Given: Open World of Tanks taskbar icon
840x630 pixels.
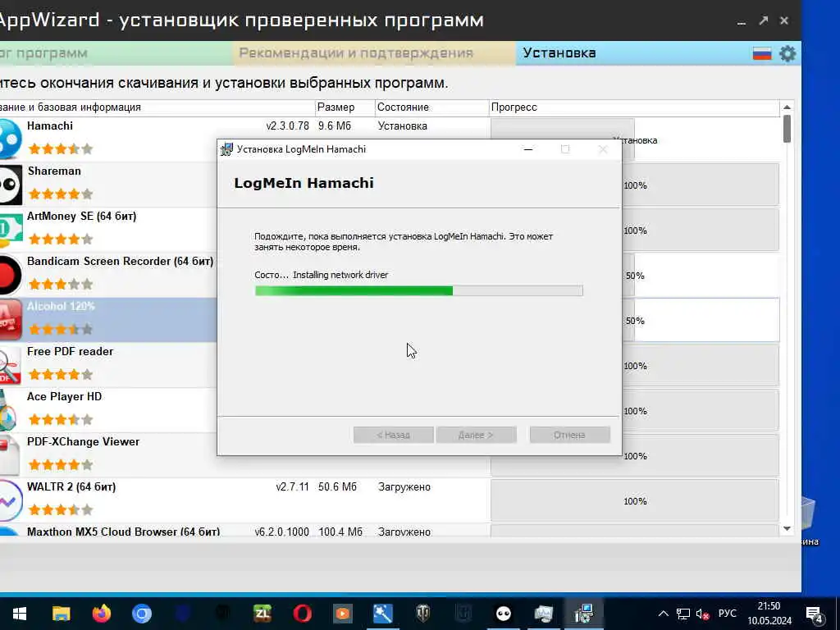Looking at the screenshot, I should click(423, 614).
